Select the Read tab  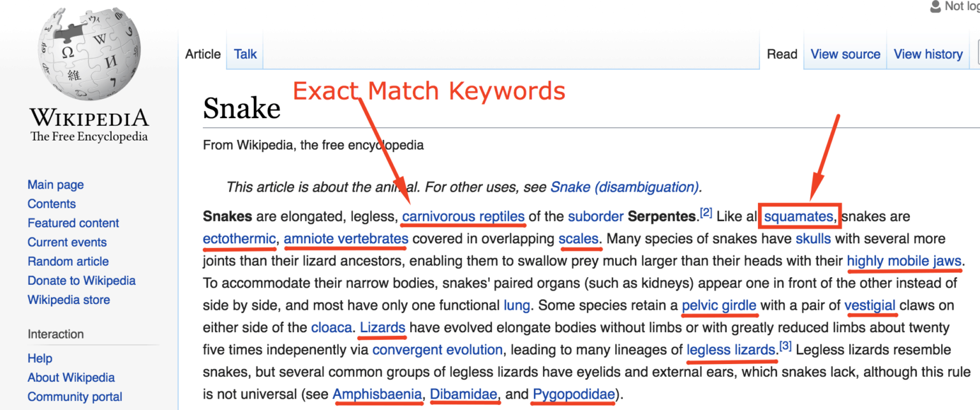tap(782, 54)
